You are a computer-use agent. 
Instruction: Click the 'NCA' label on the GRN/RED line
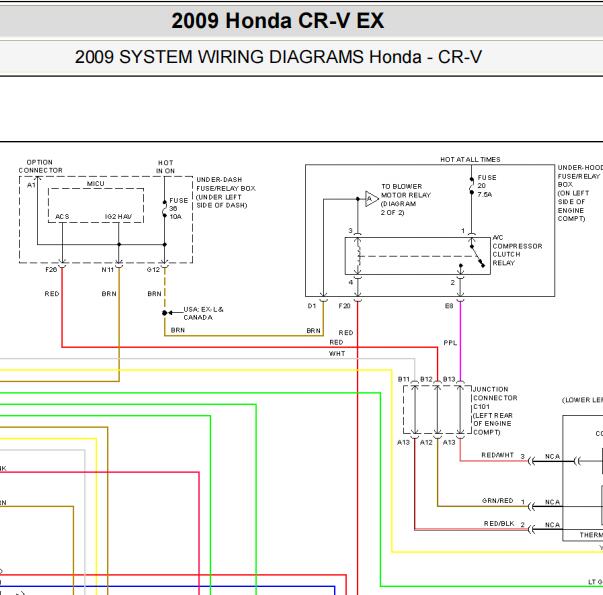pyautogui.click(x=552, y=502)
